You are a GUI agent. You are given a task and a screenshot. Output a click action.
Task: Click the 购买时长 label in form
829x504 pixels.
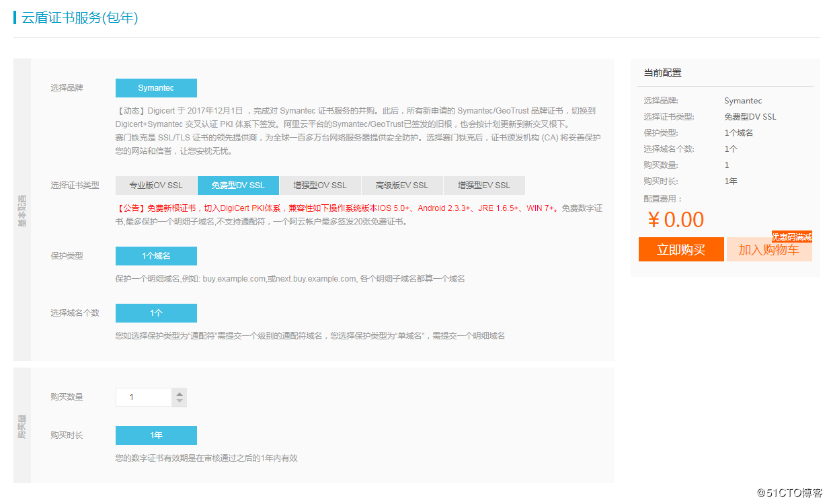click(x=67, y=435)
